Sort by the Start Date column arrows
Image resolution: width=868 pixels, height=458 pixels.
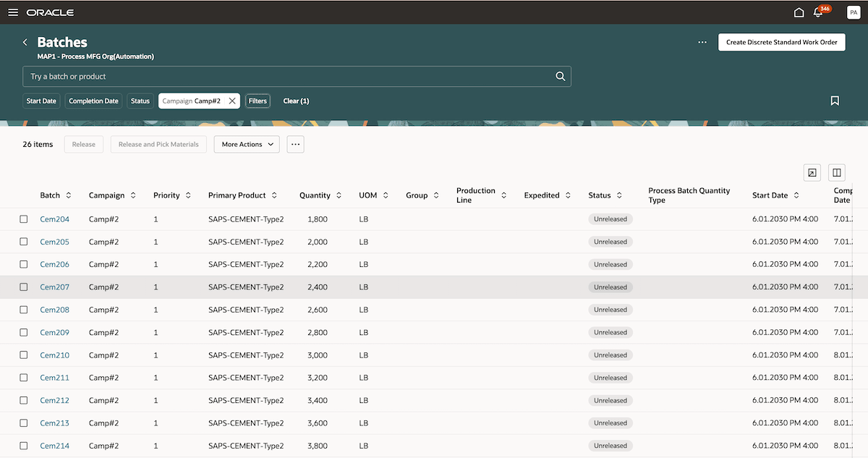[x=796, y=195]
